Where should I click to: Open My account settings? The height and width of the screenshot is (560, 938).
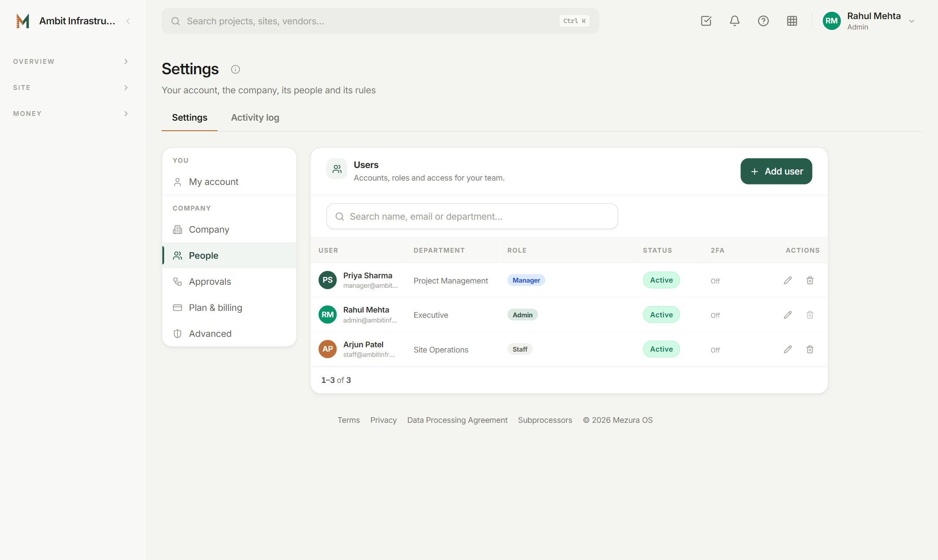coord(229,182)
